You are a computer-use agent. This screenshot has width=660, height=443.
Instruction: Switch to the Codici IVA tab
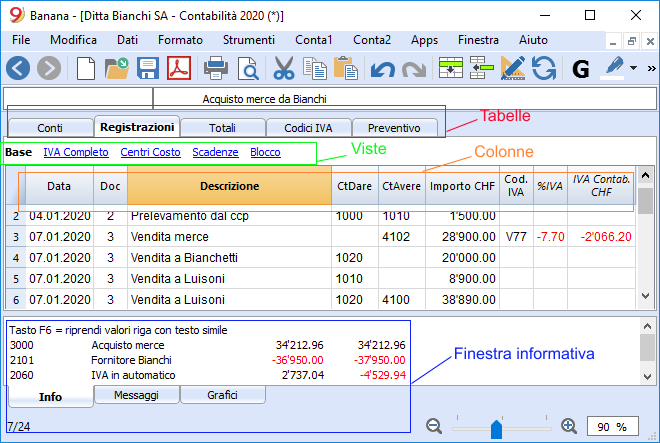coord(309,128)
